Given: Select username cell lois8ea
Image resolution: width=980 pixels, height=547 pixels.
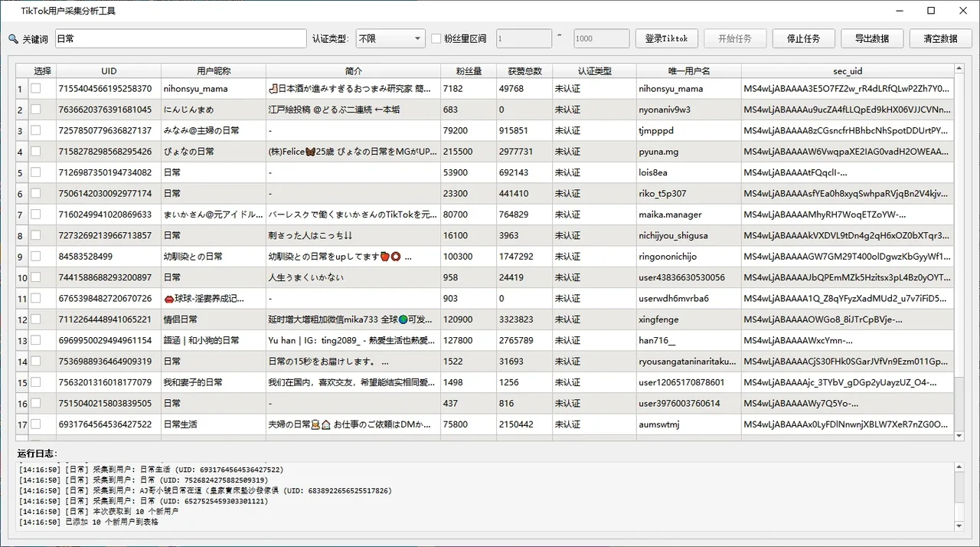Looking at the screenshot, I should [x=688, y=172].
